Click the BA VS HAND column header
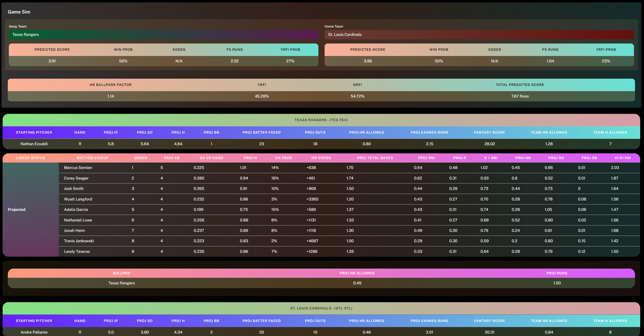This screenshot has height=336, width=644. [211, 158]
